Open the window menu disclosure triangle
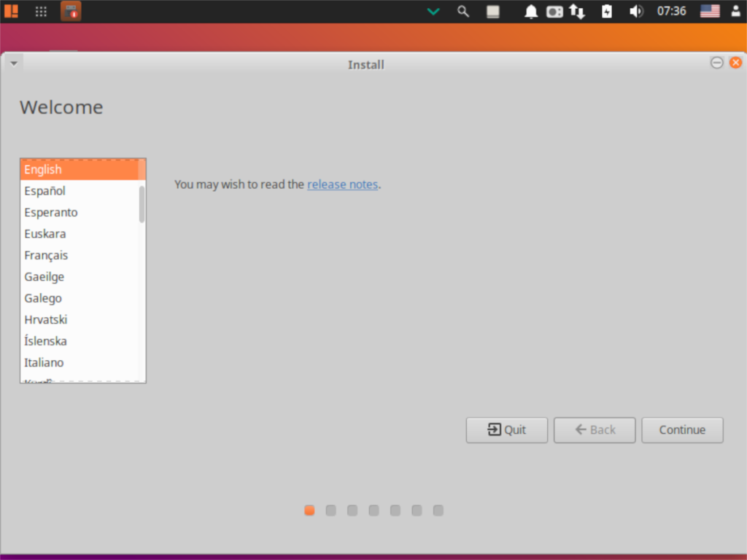Screen dimensions: 747x560 click(x=13, y=63)
